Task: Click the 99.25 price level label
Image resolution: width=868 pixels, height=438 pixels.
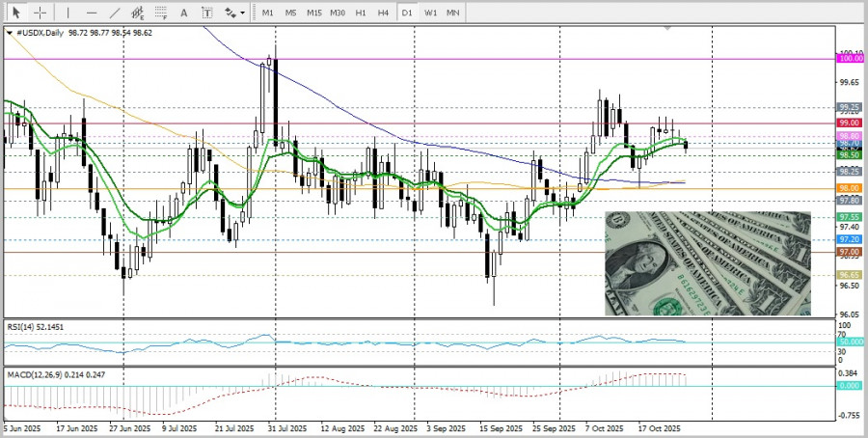Action: click(x=849, y=107)
